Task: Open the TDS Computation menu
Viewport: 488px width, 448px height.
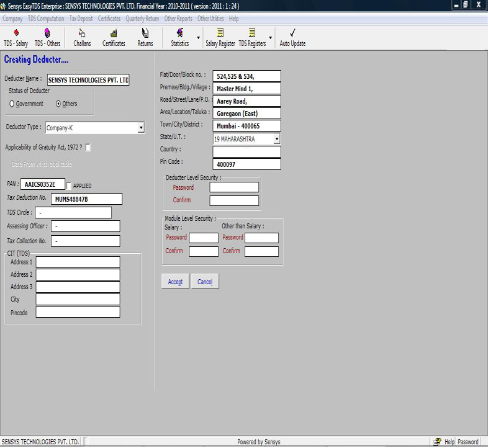Action: tap(46, 19)
